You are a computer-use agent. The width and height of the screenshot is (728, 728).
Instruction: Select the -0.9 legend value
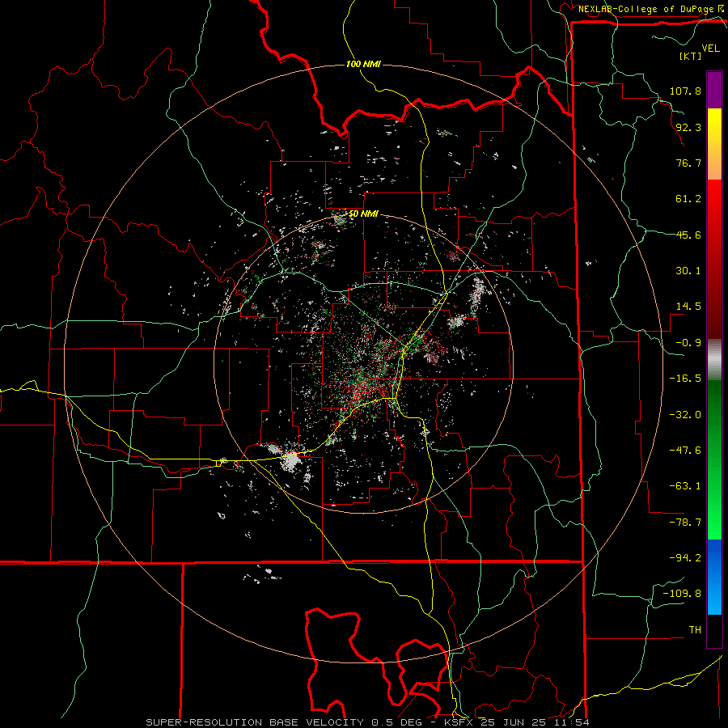pyautogui.click(x=688, y=342)
